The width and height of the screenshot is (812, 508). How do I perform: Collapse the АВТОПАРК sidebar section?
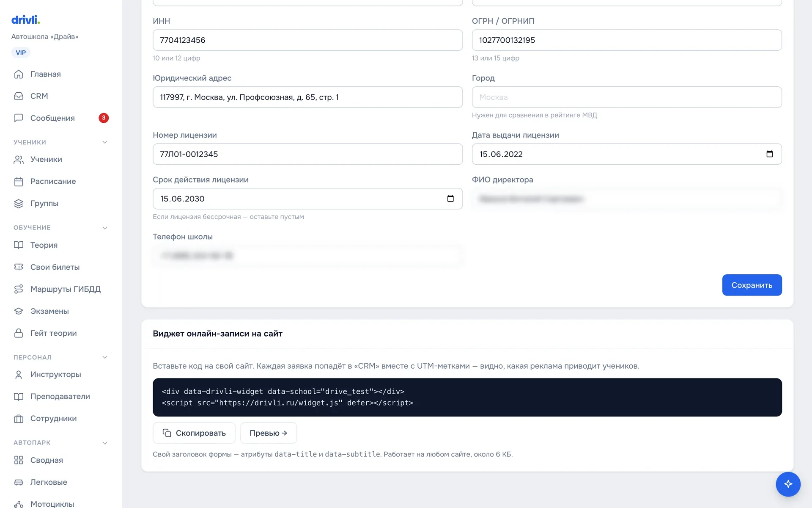pyautogui.click(x=105, y=443)
